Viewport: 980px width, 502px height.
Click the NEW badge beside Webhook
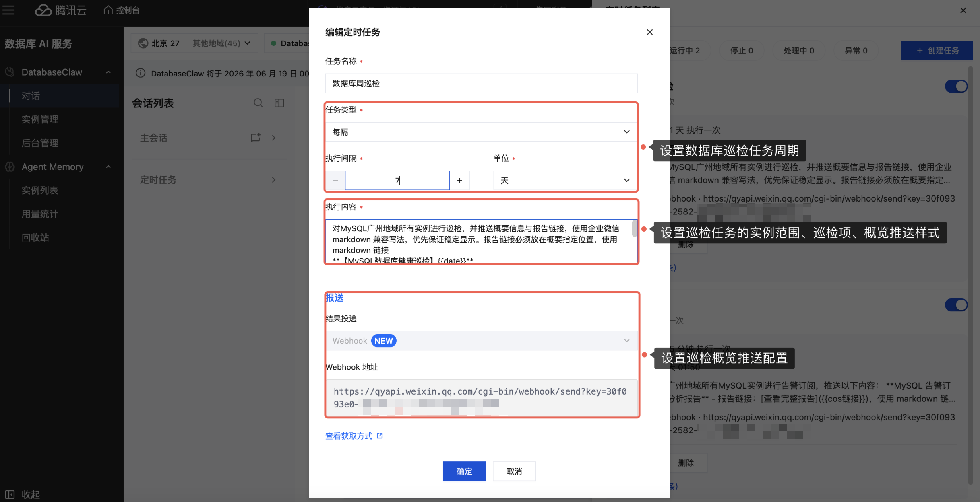coord(383,341)
